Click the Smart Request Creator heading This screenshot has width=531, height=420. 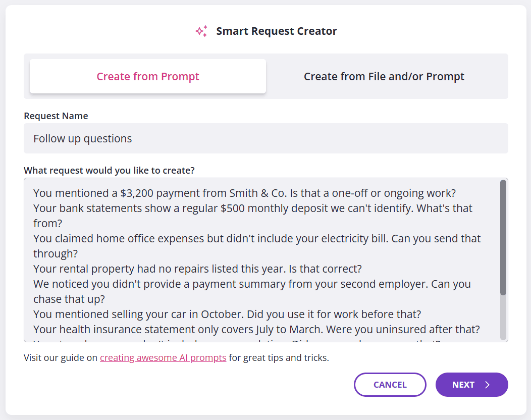(x=276, y=31)
